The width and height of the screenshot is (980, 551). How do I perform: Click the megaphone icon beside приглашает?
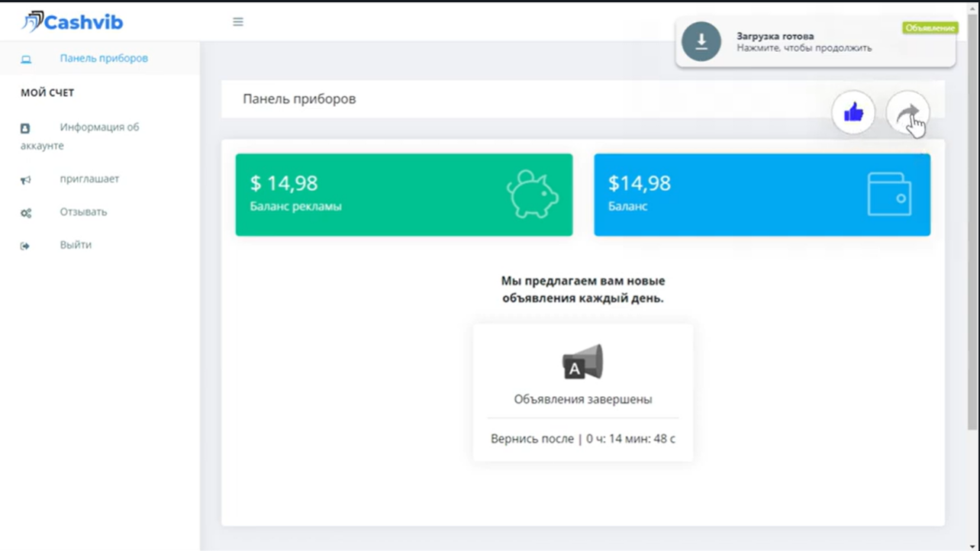[x=25, y=180]
